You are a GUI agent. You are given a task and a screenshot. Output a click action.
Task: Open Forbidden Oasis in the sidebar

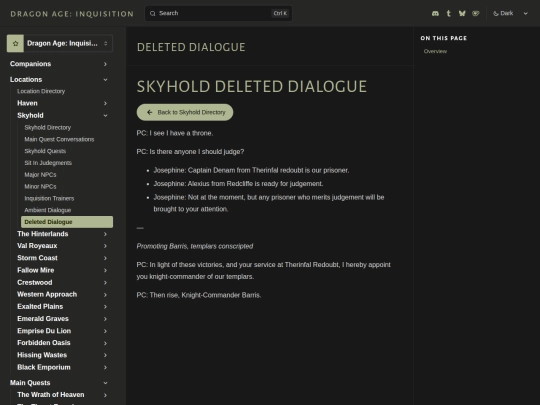tap(44, 343)
